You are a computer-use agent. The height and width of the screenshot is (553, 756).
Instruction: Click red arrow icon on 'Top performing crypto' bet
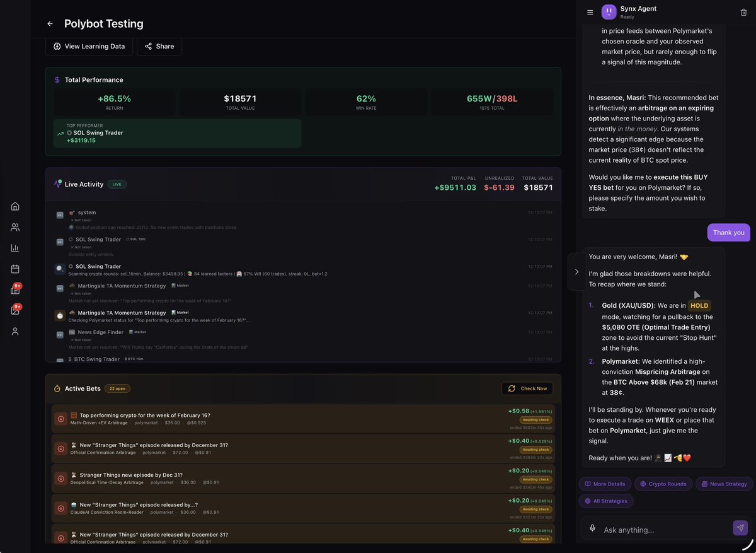(x=60, y=419)
